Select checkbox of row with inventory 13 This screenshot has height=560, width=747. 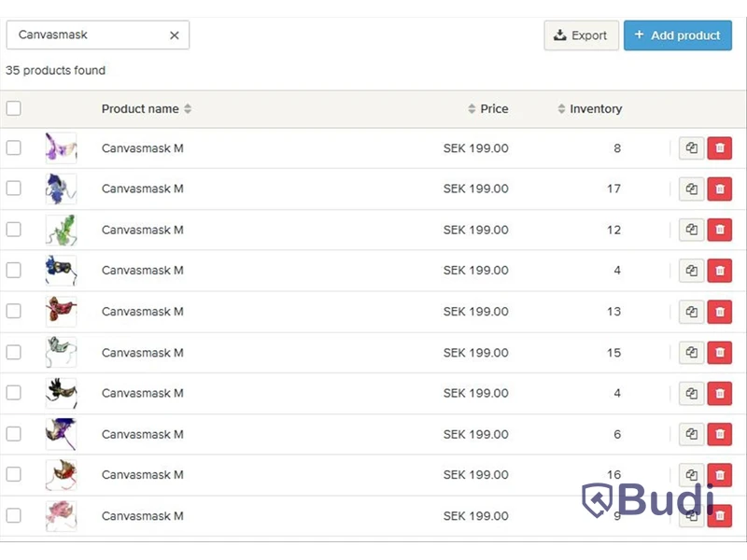(13, 311)
